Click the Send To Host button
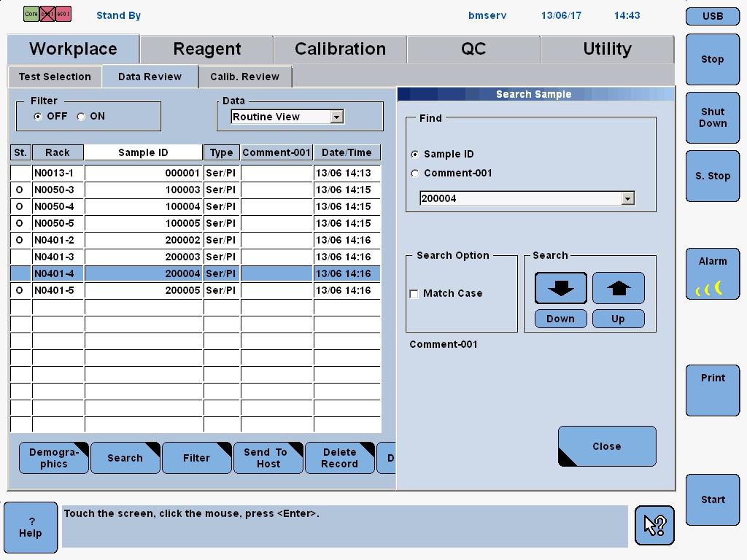The height and width of the screenshot is (560, 747). click(x=268, y=458)
